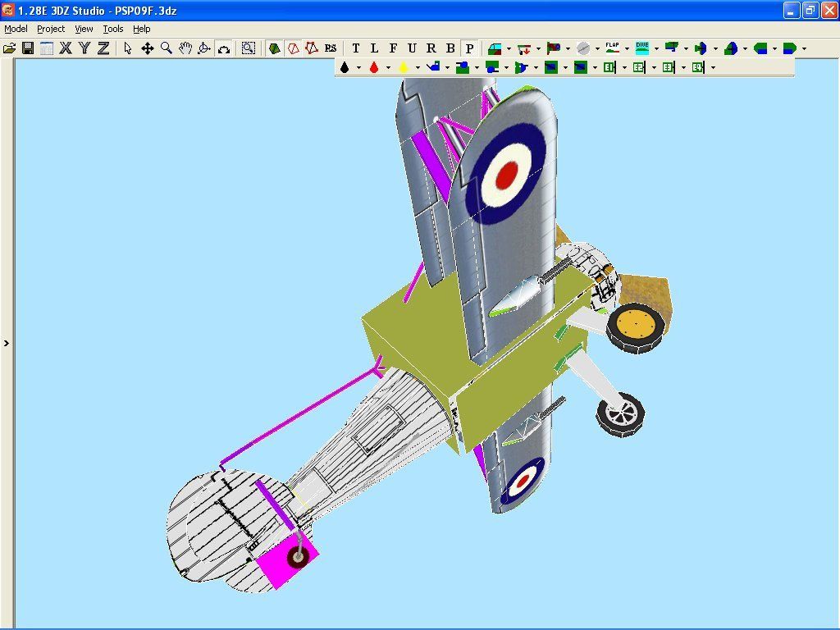This screenshot has width=840, height=630.
Task: Click the cockpit canopy state icon
Action: [x=495, y=48]
